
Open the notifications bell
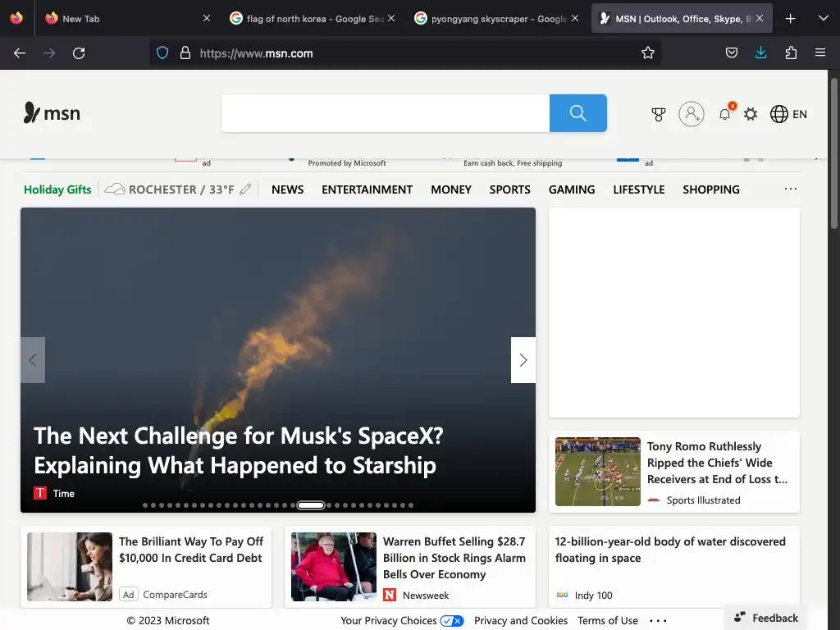(725, 114)
